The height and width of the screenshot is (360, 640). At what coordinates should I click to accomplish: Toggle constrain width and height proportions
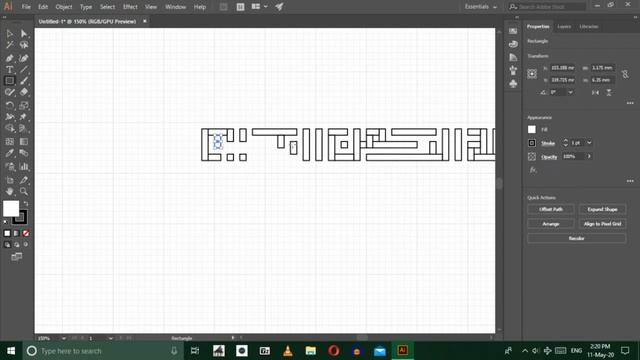pos(625,74)
